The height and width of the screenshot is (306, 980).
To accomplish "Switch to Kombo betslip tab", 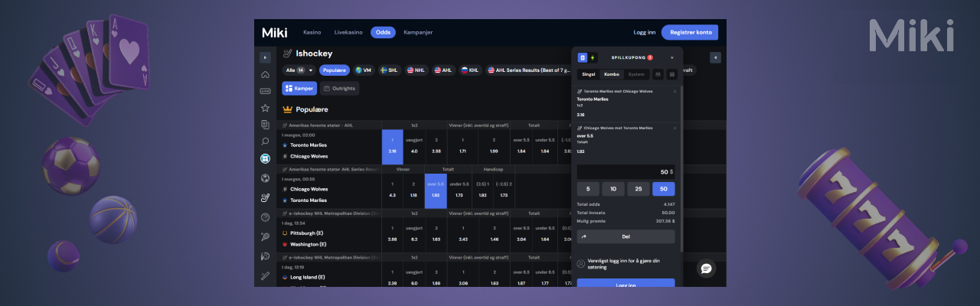I will click(612, 74).
